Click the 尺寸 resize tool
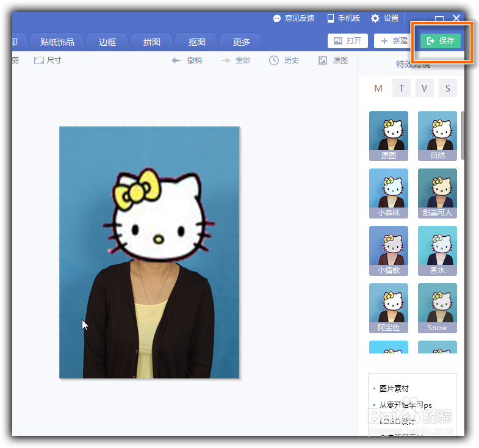479x448 pixels. [x=48, y=60]
